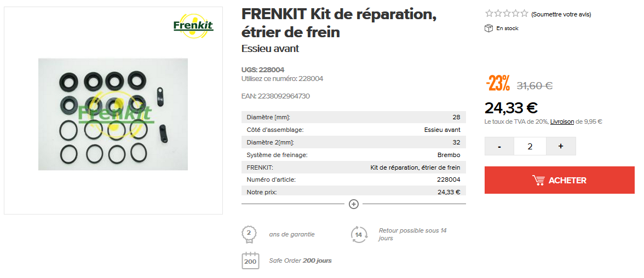Click the shopping cart icon on ACHETER
This screenshot has height=278, width=644.
[538, 180]
